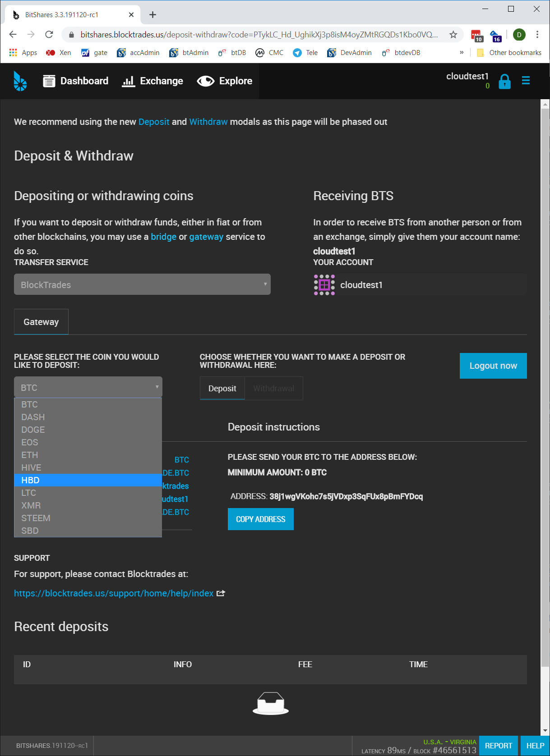Open the Explore page

click(225, 81)
